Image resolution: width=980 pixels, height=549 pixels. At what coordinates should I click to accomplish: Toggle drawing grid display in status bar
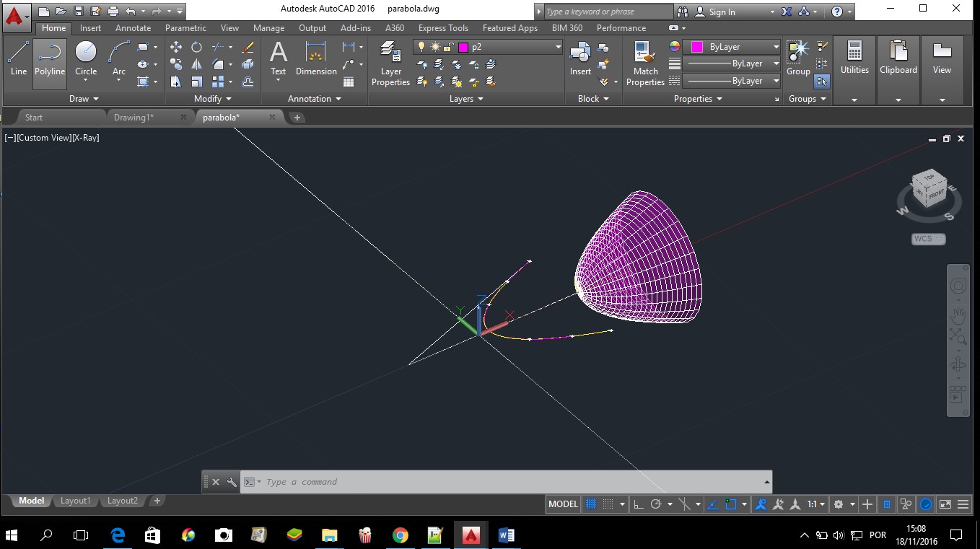tap(590, 504)
